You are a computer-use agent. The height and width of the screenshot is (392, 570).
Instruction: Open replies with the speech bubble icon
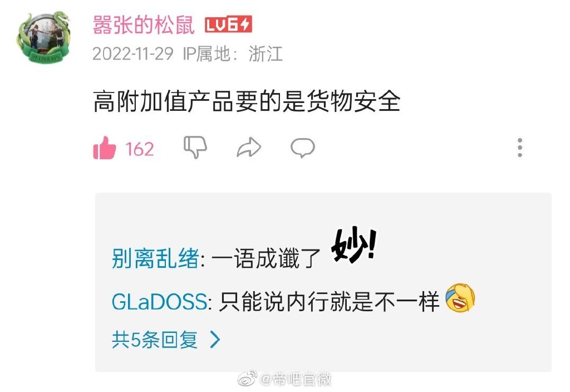(302, 148)
